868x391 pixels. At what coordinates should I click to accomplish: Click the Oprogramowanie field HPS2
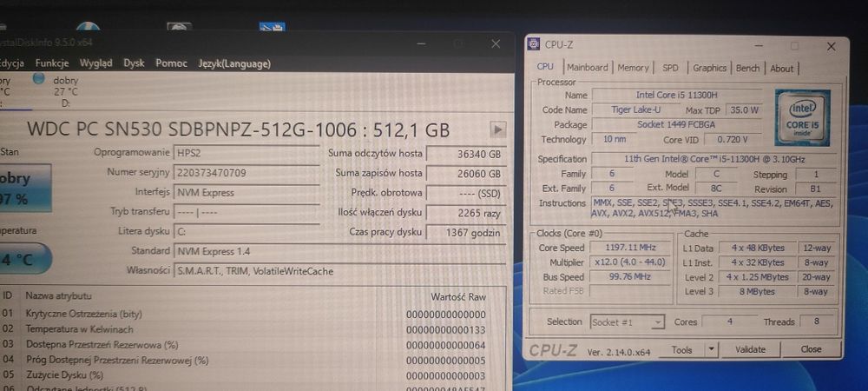247,153
